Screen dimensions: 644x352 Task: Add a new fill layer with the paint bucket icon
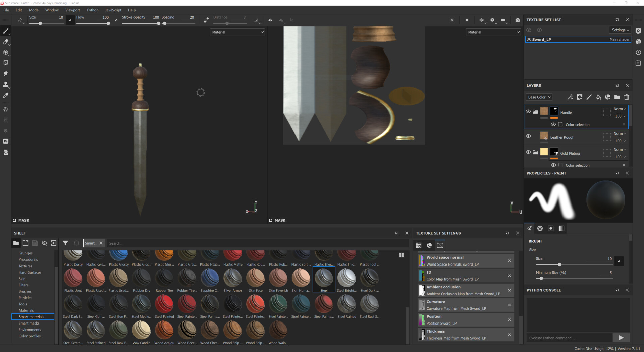pos(598,97)
